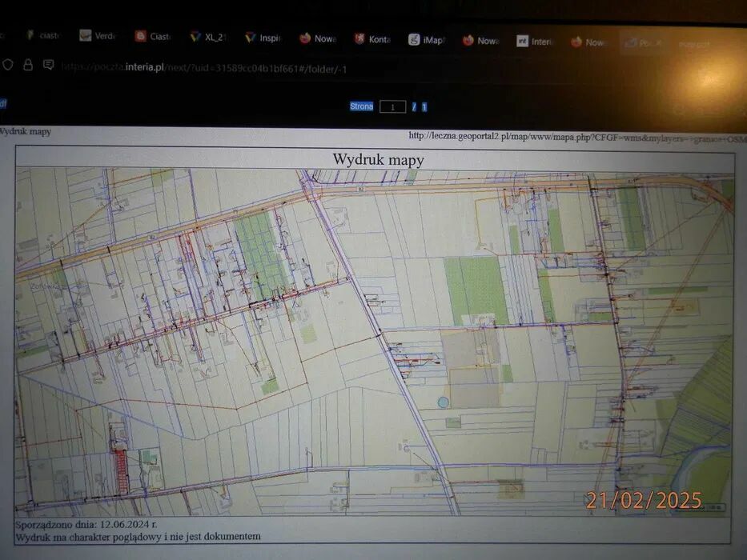Click the padlock site security icon
The image size is (747, 560).
point(28,66)
